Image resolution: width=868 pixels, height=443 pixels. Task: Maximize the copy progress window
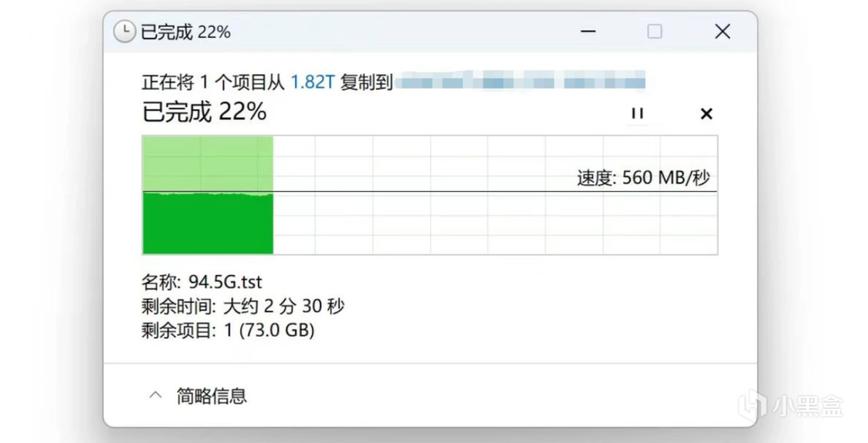654,31
